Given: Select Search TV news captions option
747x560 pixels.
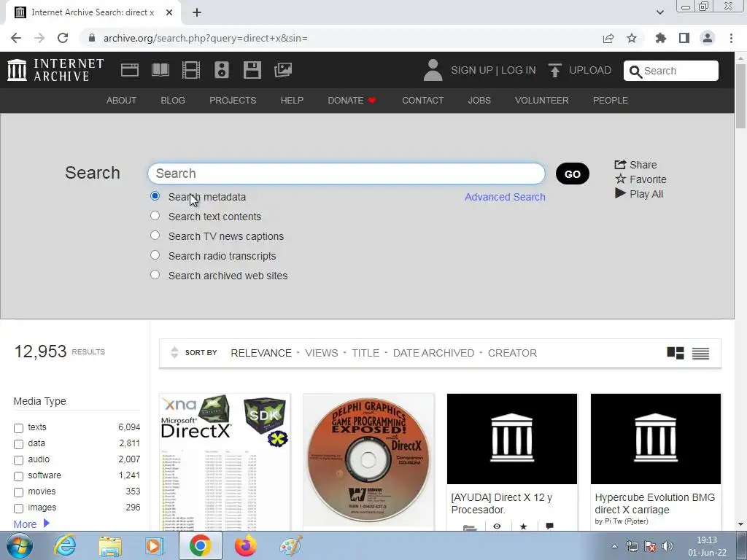Looking at the screenshot, I should (155, 236).
